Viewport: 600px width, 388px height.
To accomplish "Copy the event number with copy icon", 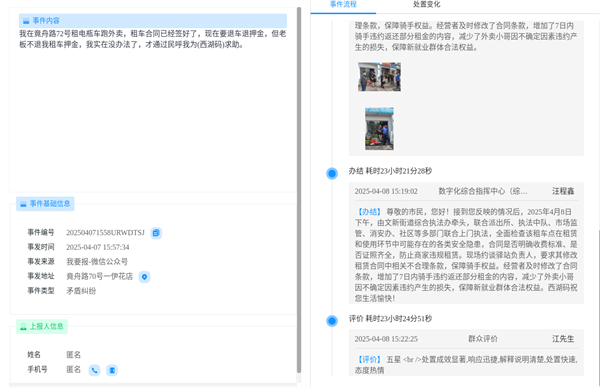I will 156,233.
